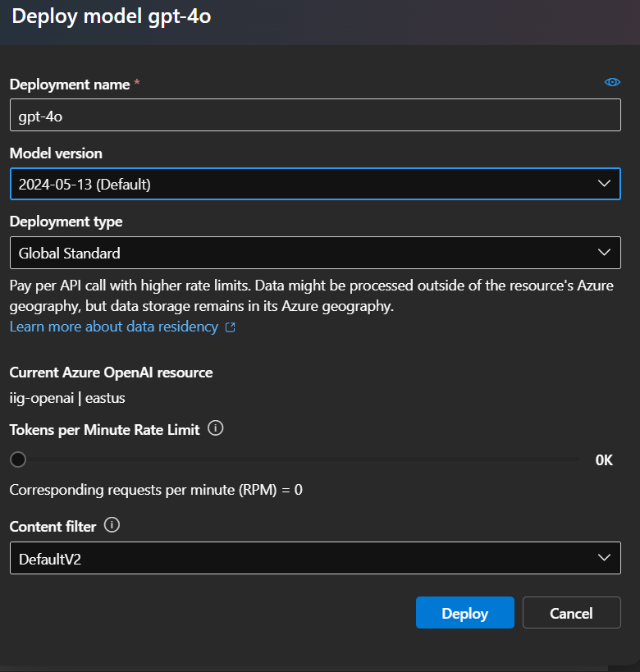Follow the Learn more about data residency link
The image size is (640, 672).
click(114, 327)
